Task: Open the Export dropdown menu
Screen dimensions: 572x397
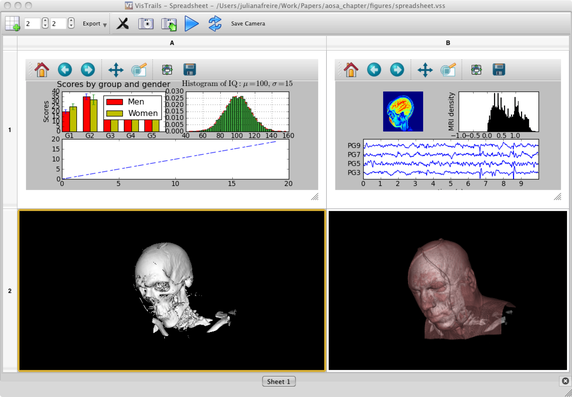Action: [x=94, y=24]
